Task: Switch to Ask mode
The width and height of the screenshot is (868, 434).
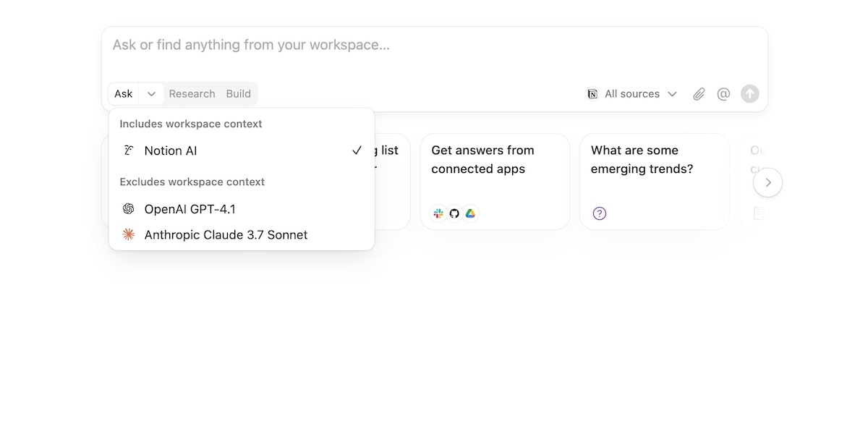Action: pos(124,94)
